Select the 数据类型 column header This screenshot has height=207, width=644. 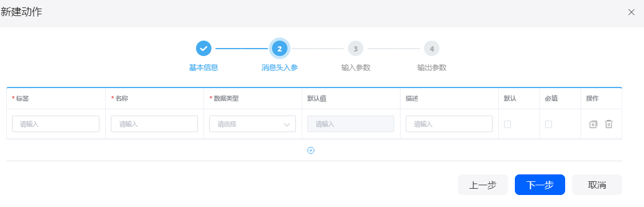click(226, 98)
